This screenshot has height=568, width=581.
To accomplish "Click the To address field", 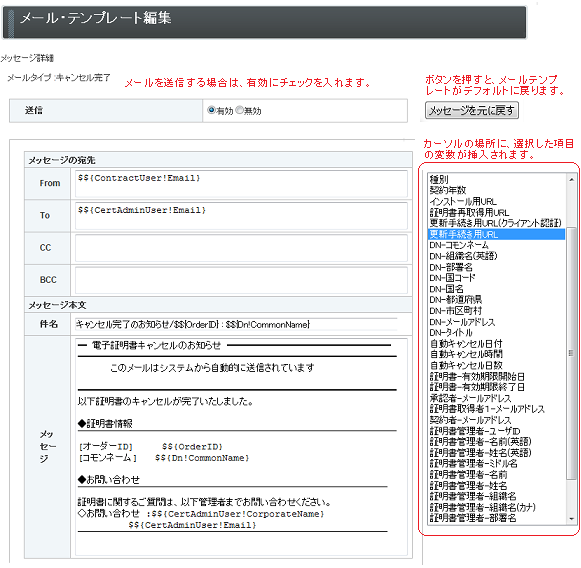I will 241,216.
